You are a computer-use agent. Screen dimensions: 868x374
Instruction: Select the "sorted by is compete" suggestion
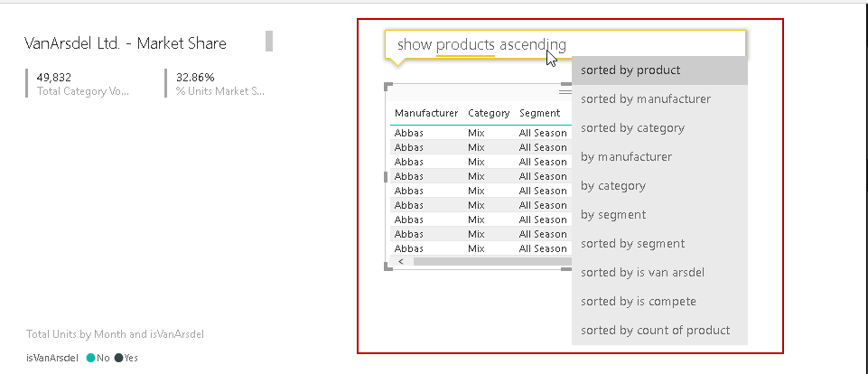(638, 301)
